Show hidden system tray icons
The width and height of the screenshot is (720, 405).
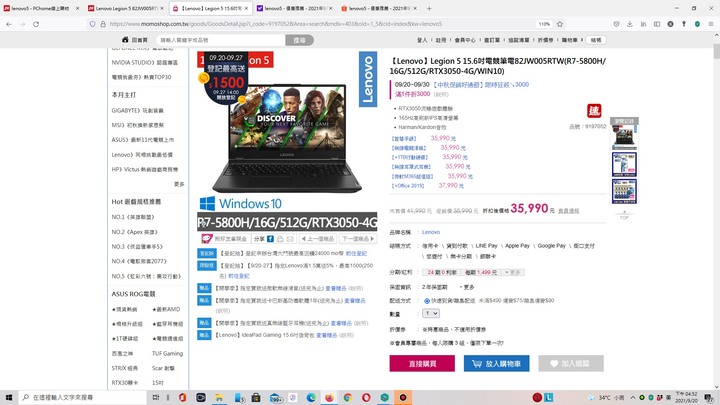click(633, 397)
